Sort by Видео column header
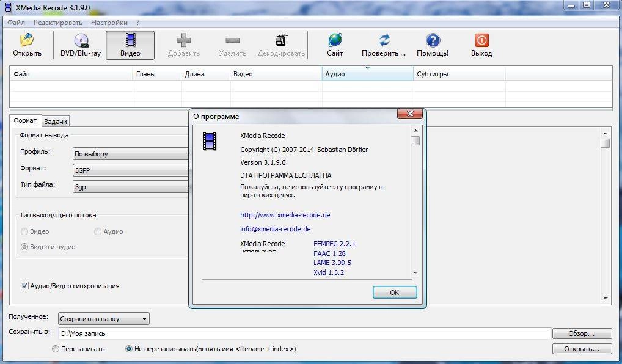The image size is (622, 364). tap(276, 74)
